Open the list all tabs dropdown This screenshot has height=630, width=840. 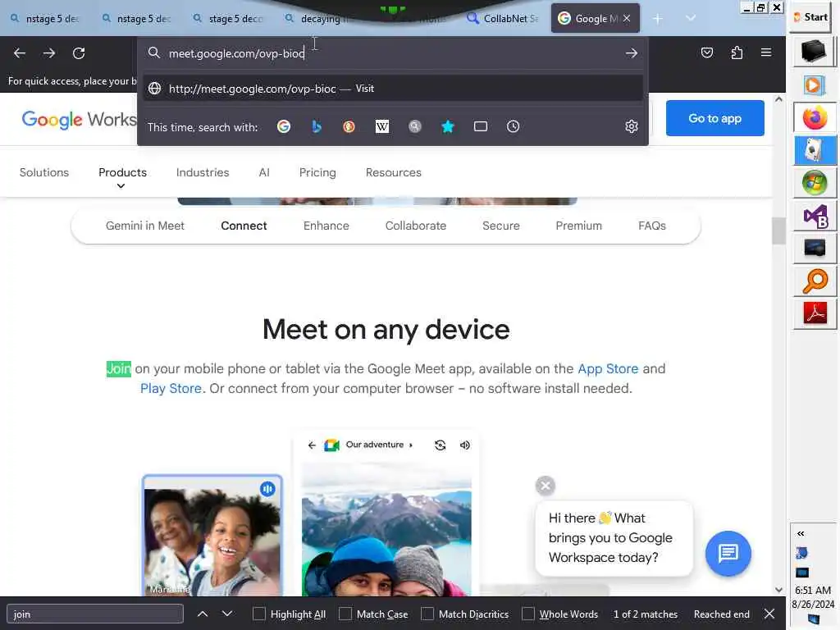[691, 18]
